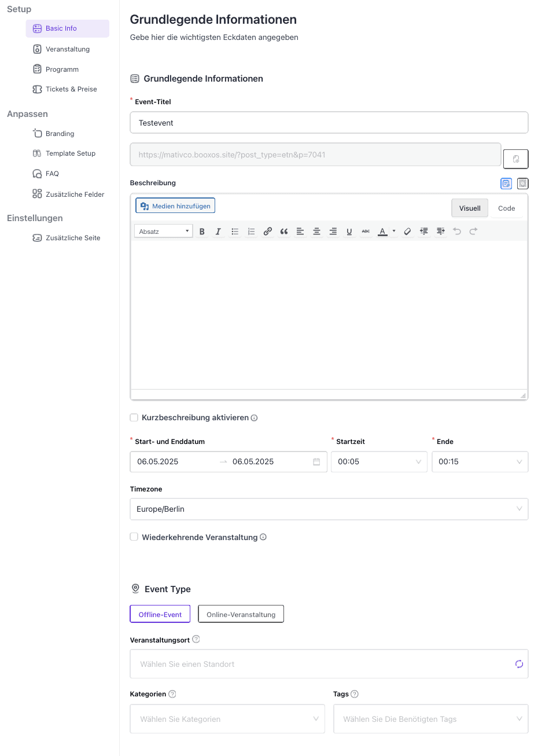Screen dimensions: 538x756
Task: Click the Medien hinzufügen button
Action: (176, 206)
